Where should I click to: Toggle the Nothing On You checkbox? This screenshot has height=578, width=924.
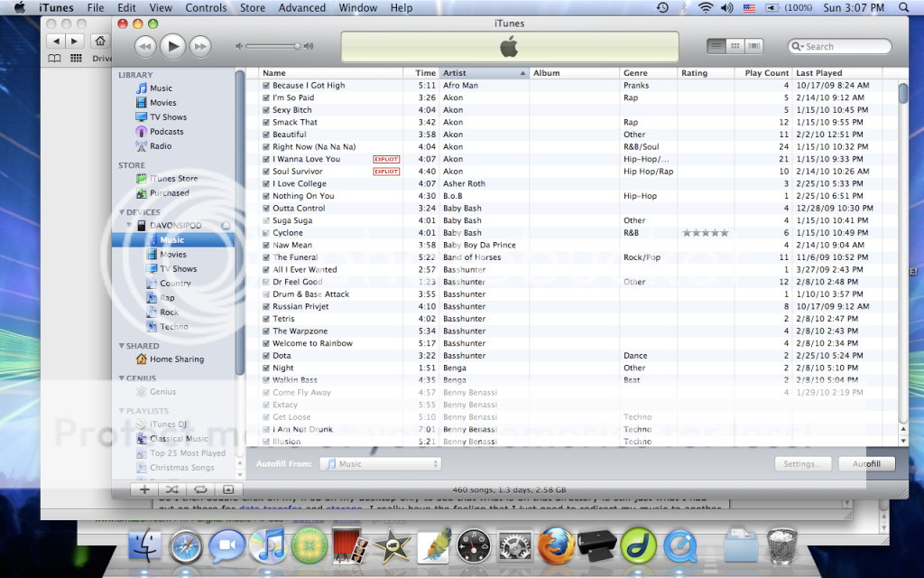pyautogui.click(x=266, y=196)
